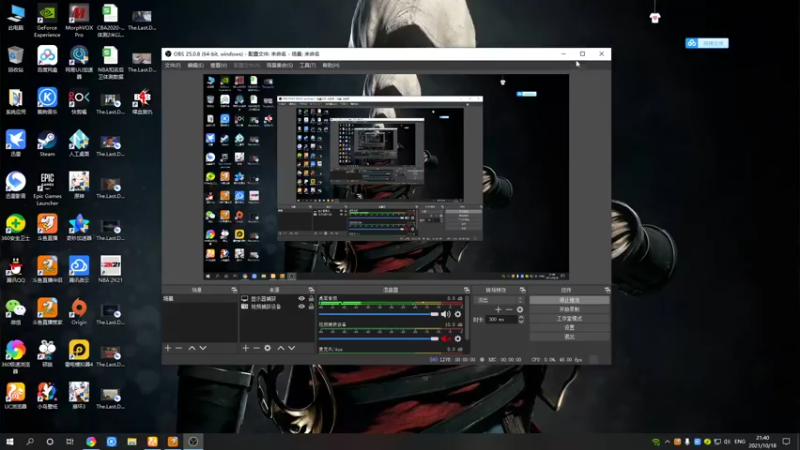800x450 pixels.
Task: Pop out the Scenes dock panel
Action: [234, 290]
